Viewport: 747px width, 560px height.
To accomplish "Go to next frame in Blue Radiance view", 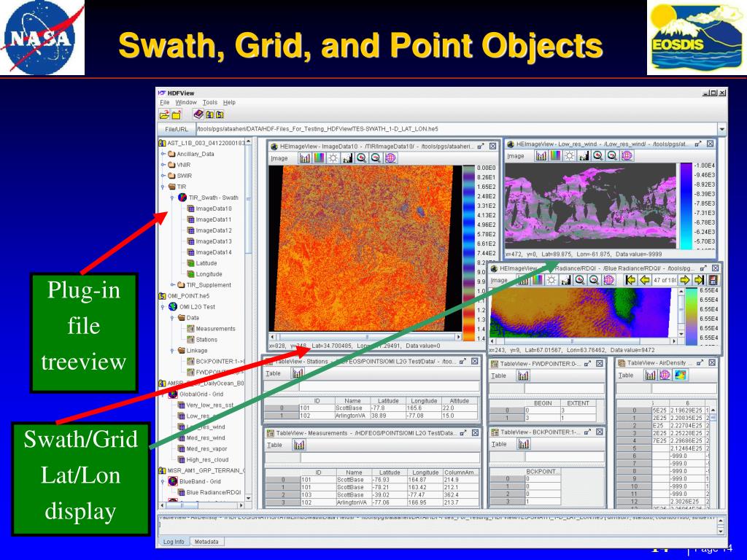I will (685, 280).
